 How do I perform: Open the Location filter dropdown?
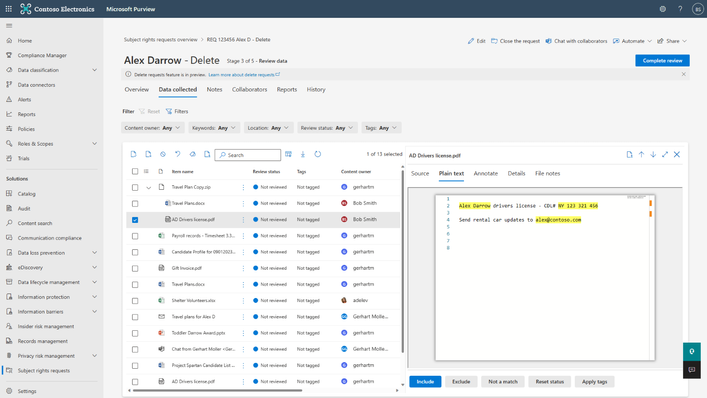[268, 128]
